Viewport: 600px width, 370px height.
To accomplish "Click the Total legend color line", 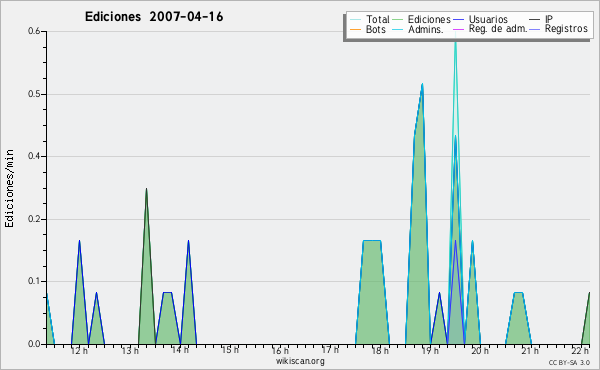I will tap(355, 20).
